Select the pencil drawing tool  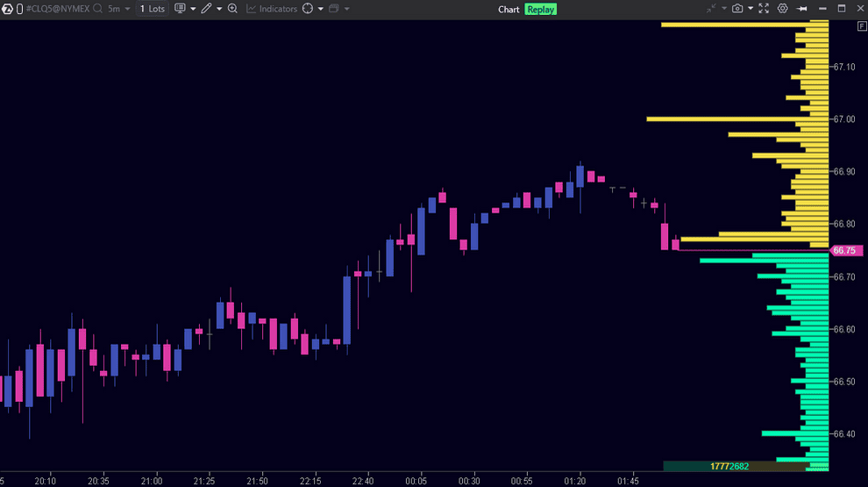click(x=207, y=8)
